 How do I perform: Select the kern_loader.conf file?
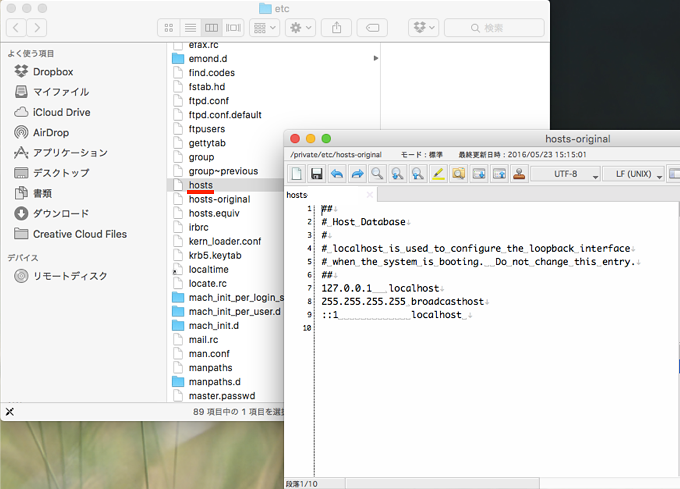tap(225, 241)
